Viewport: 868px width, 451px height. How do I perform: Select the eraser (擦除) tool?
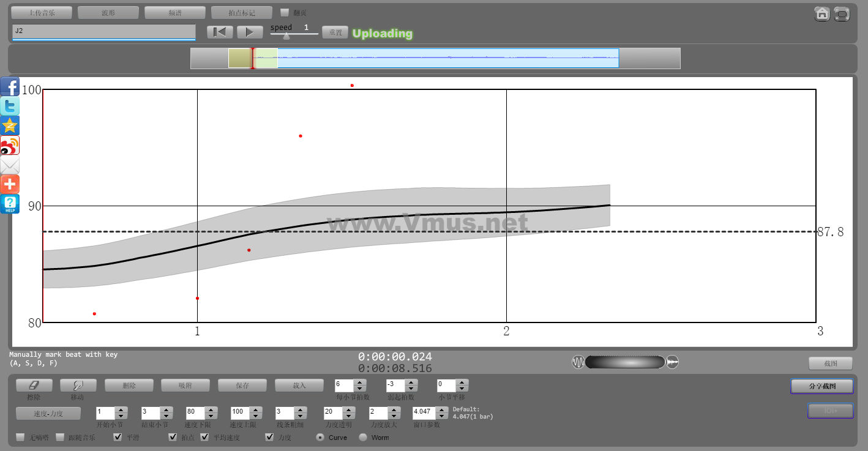click(34, 385)
